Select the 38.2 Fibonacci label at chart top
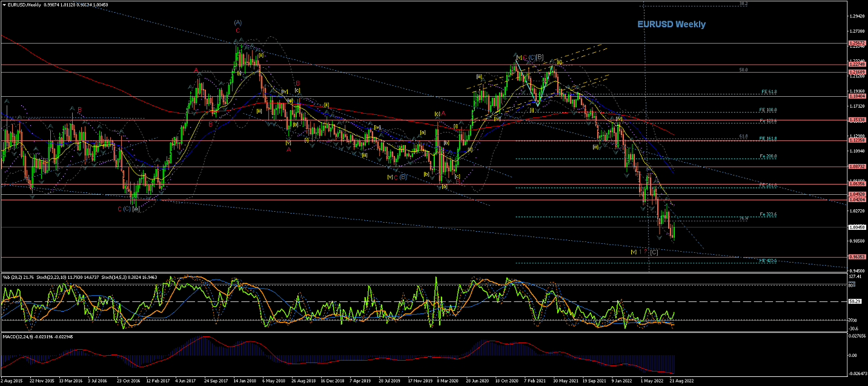The width and height of the screenshot is (868, 386). coord(743,4)
